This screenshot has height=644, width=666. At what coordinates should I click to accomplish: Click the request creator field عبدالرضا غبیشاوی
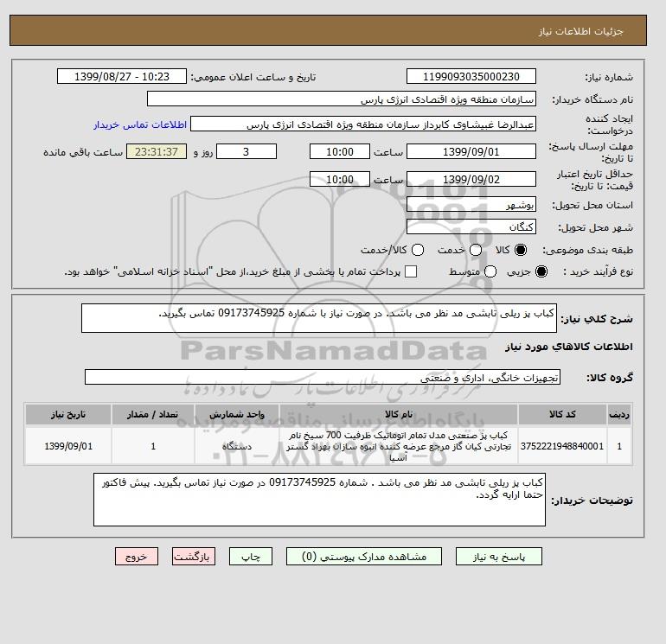coord(363,124)
